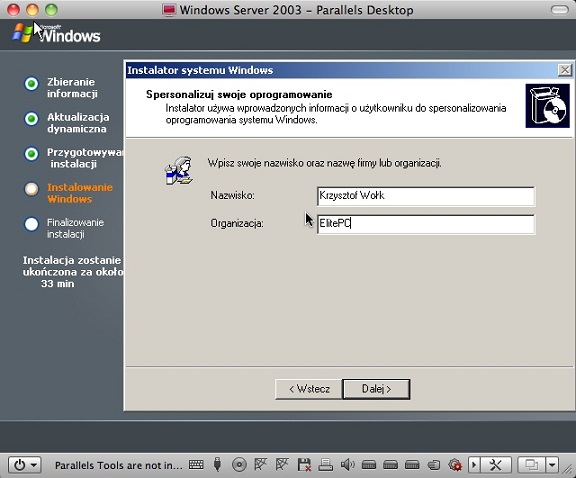The image size is (576, 478).
Task: Click the Mac toolbar toggle pill button
Action: (559, 10)
